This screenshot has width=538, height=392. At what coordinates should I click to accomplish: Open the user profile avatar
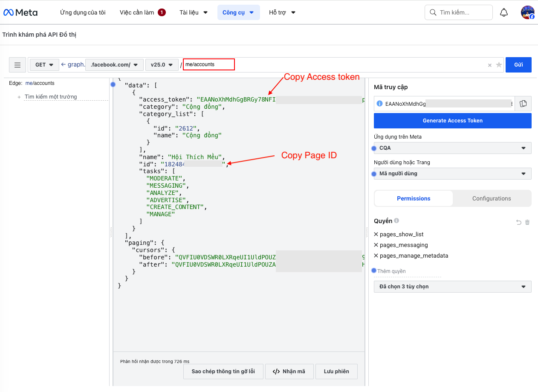point(527,12)
